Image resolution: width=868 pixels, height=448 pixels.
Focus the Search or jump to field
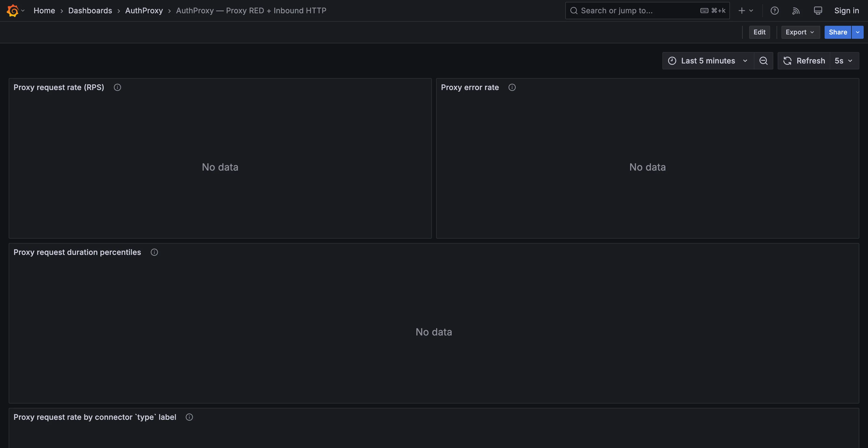647,11
